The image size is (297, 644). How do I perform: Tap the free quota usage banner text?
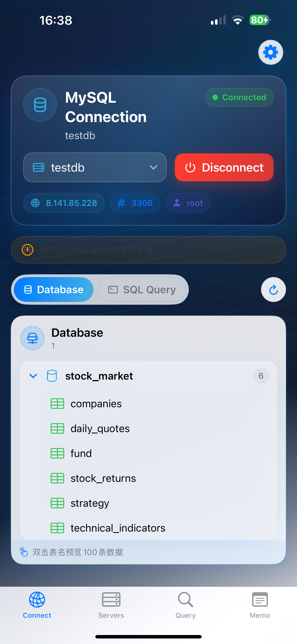[x=96, y=250]
